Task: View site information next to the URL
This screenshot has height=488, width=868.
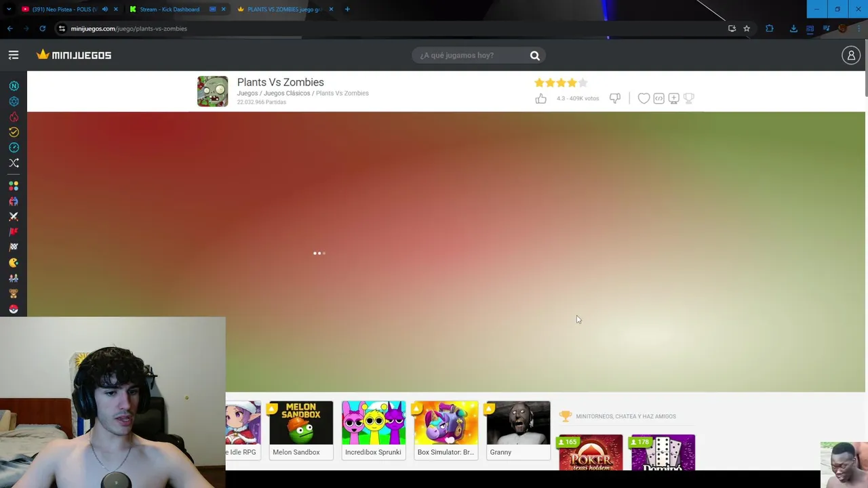Action: pos(62,28)
